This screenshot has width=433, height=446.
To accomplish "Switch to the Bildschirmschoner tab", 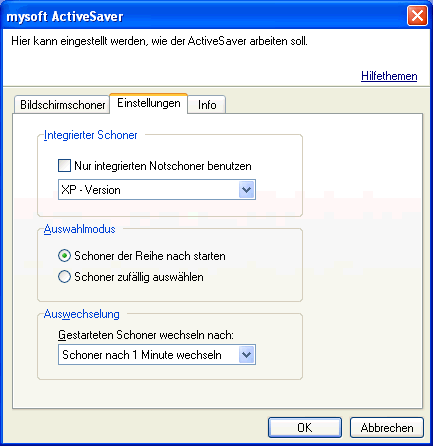I will (x=62, y=105).
